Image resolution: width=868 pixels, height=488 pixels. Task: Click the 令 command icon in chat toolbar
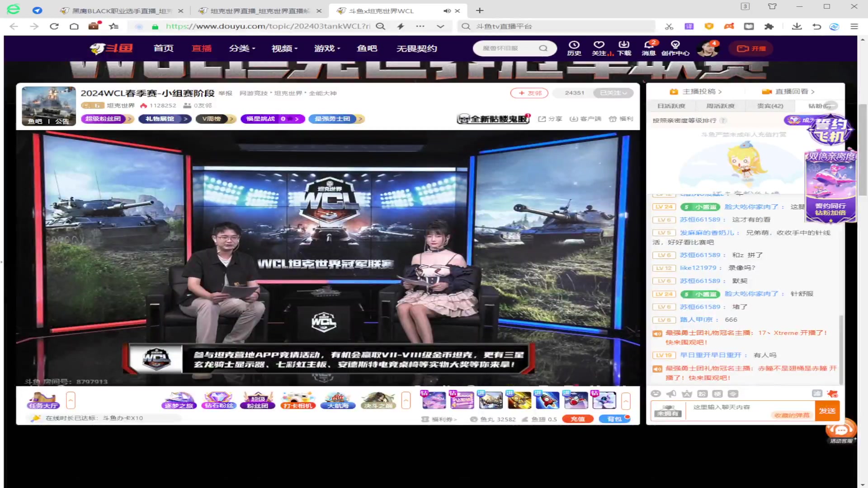tap(733, 394)
